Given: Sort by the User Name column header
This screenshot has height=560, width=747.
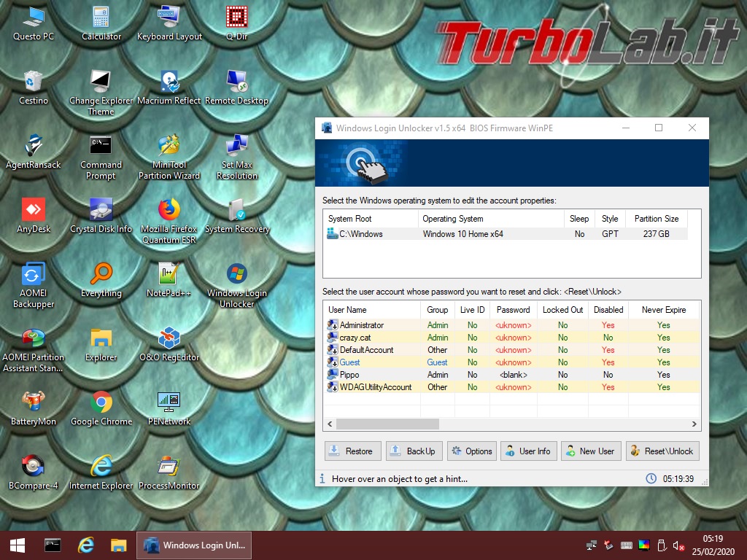Looking at the screenshot, I should pyautogui.click(x=372, y=309).
